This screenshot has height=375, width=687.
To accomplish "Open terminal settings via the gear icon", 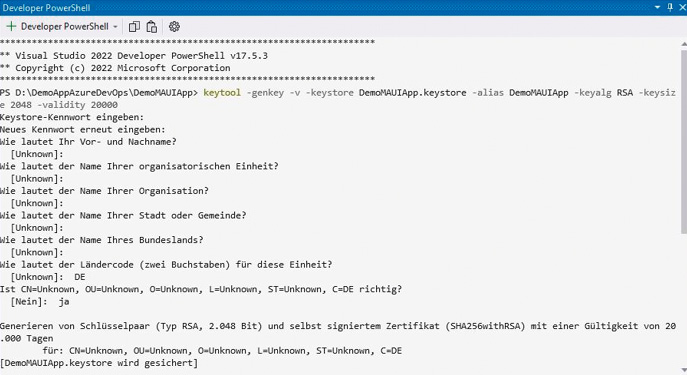I will coord(174,27).
